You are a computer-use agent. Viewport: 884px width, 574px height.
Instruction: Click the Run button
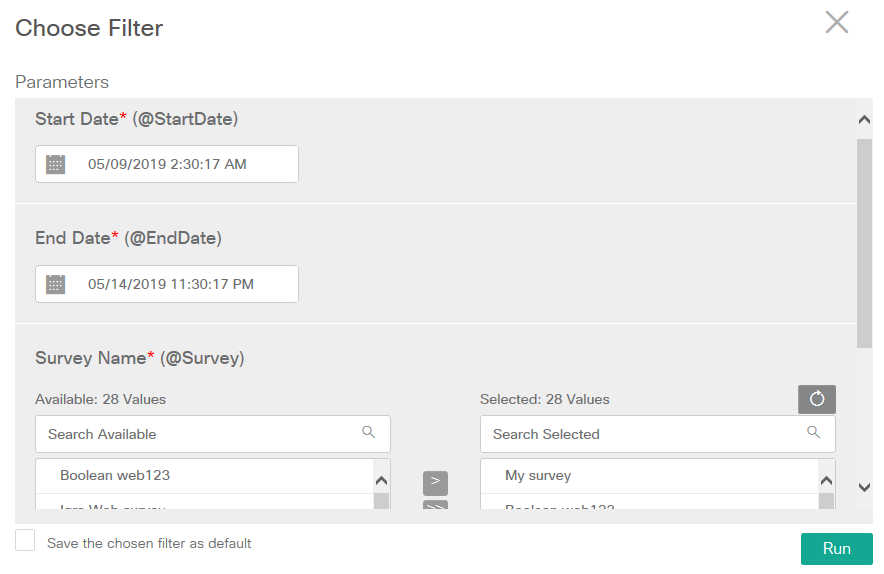836,549
